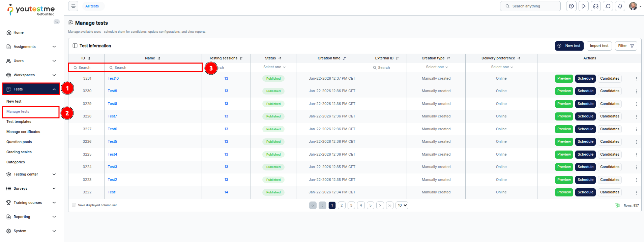
Task: Collapse the sidebar with double-chevron icon
Action: pyautogui.click(x=56, y=22)
